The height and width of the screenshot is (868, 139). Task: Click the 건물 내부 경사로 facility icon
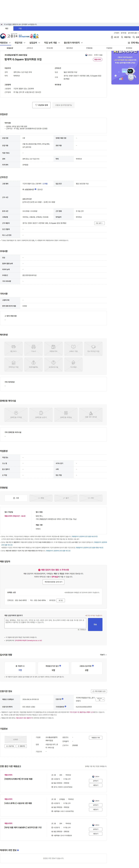pos(91,415)
